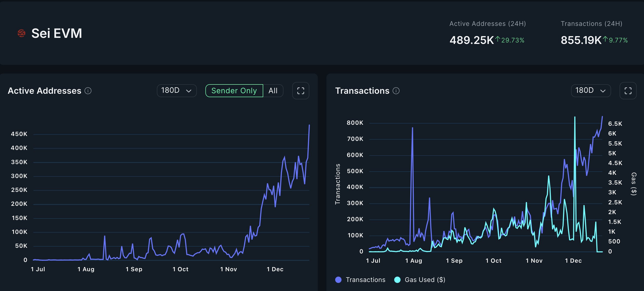
Task: Open Transactions info tooltip icon
Action: 396,91
